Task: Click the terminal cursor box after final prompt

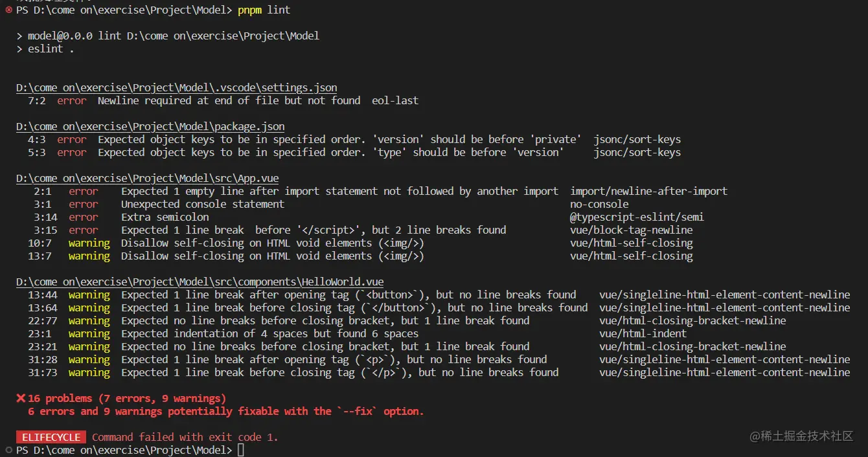Action: coord(241,450)
